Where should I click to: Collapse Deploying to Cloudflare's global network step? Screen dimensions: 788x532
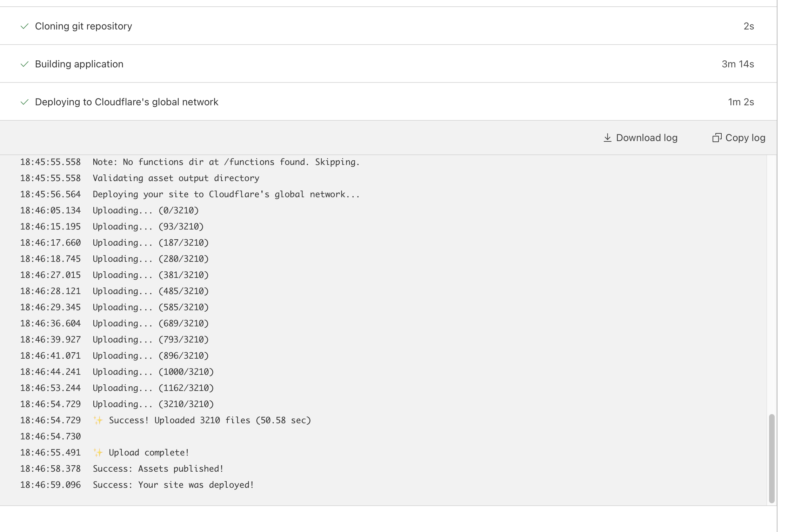pyautogui.click(x=127, y=102)
